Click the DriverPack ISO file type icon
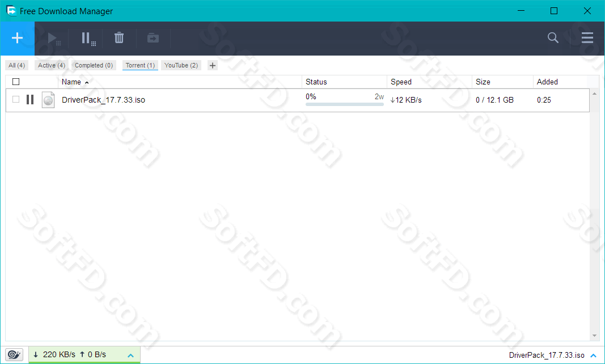The image size is (605, 364). tap(48, 100)
